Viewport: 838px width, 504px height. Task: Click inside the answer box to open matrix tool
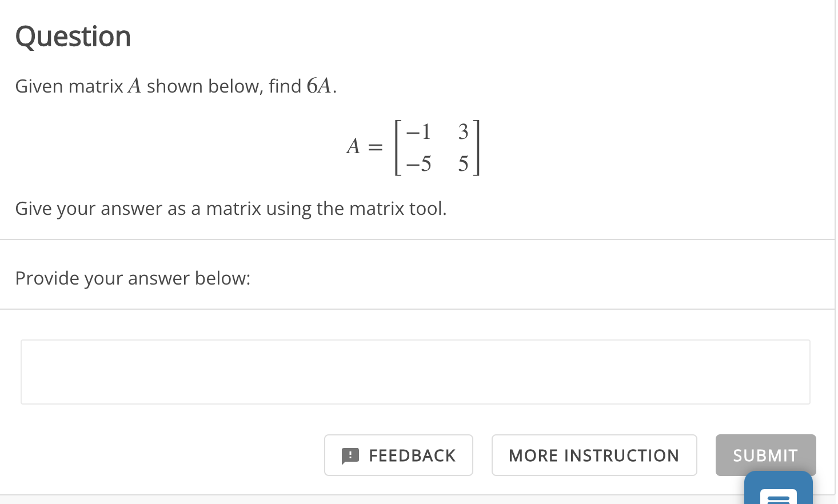click(x=416, y=371)
